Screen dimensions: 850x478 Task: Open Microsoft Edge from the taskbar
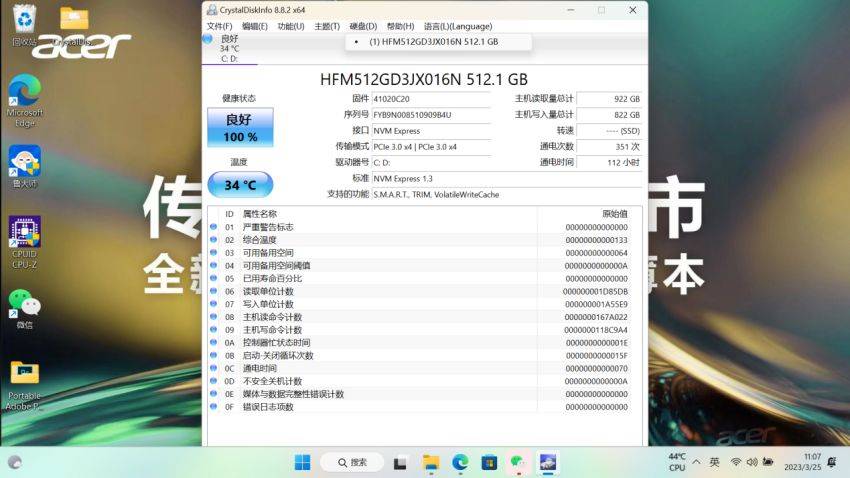(x=460, y=463)
